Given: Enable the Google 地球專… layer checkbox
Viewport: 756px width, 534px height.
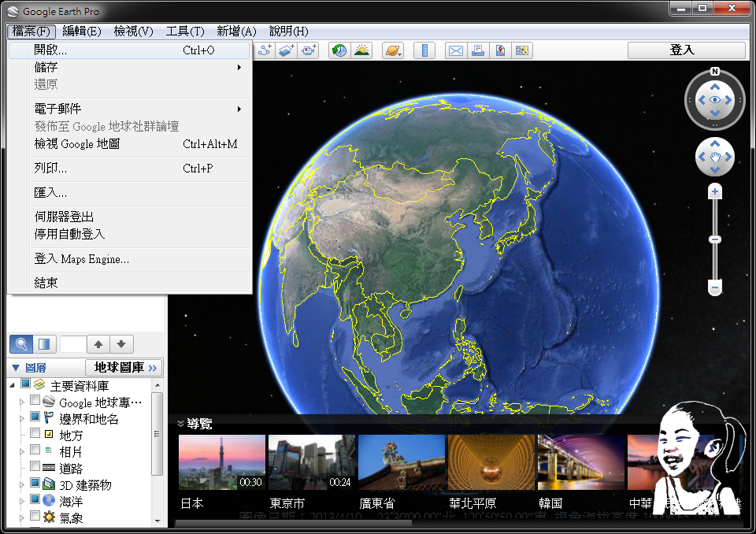Looking at the screenshot, I should tap(35, 400).
